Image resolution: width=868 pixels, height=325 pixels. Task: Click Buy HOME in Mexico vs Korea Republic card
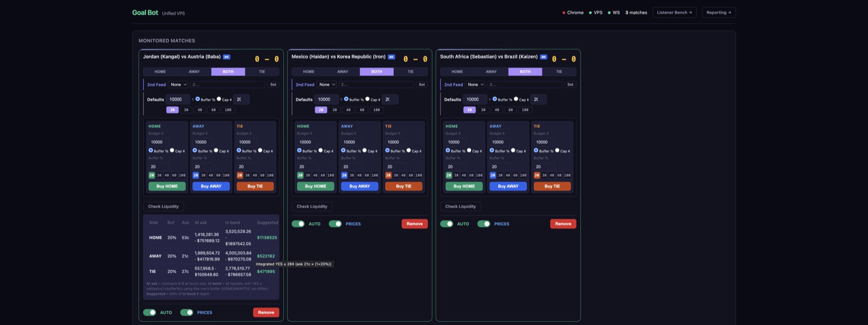tap(316, 186)
